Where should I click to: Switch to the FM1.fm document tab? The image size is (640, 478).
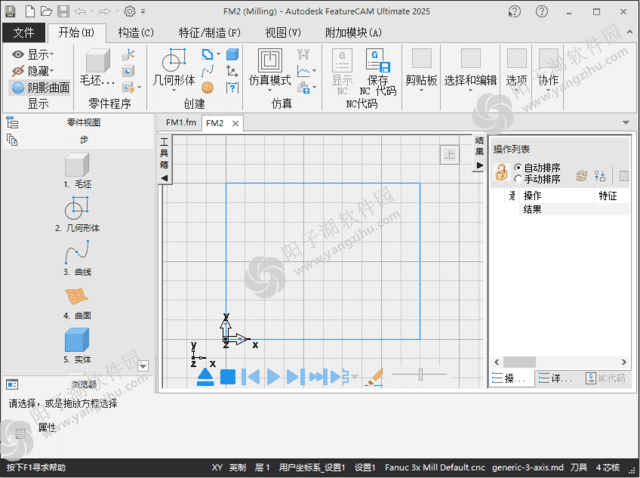click(x=181, y=122)
